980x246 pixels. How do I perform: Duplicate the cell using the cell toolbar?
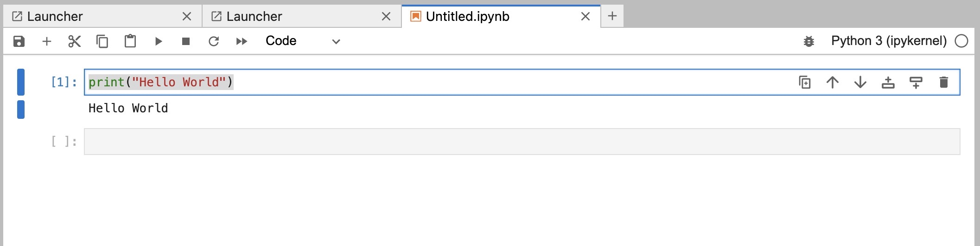pos(805,83)
